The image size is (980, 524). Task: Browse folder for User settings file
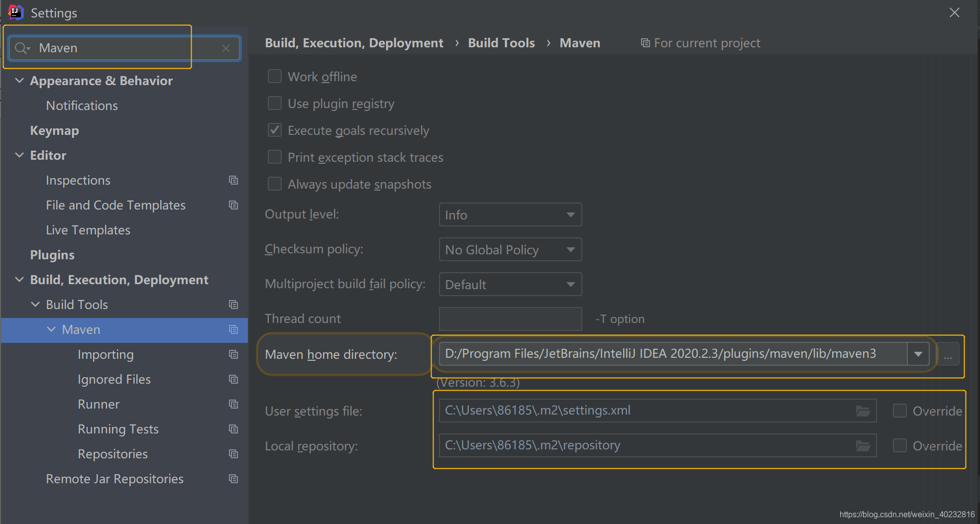tap(863, 411)
